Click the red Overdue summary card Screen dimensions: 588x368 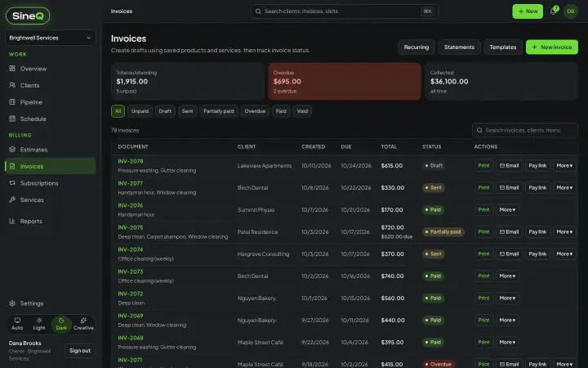click(345, 82)
